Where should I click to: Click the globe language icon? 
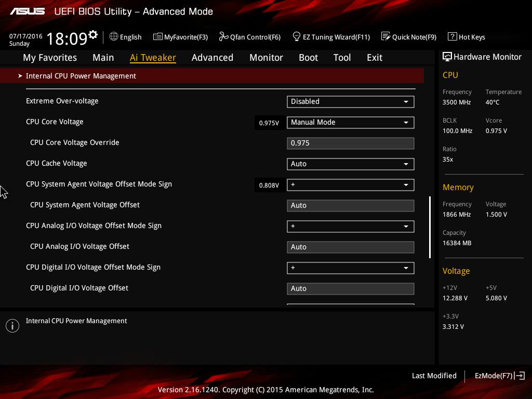click(x=114, y=36)
